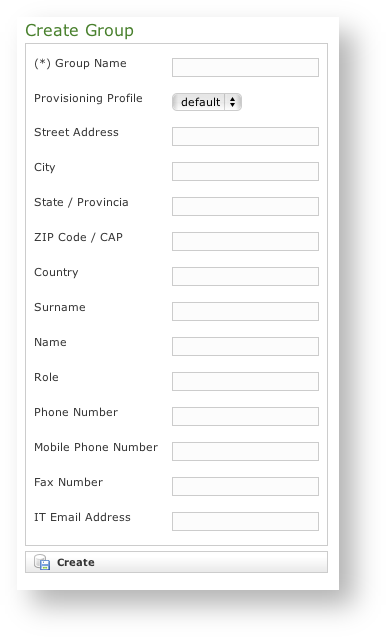Click the Role text field
Viewport: 387px width, 638px height.
tap(245, 381)
